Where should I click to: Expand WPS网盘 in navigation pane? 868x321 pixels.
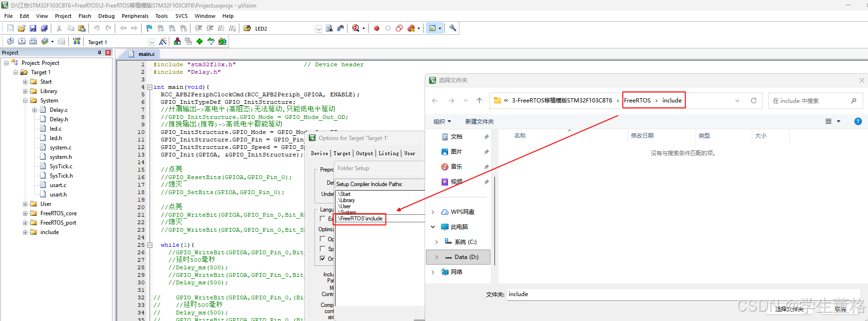[x=433, y=212]
